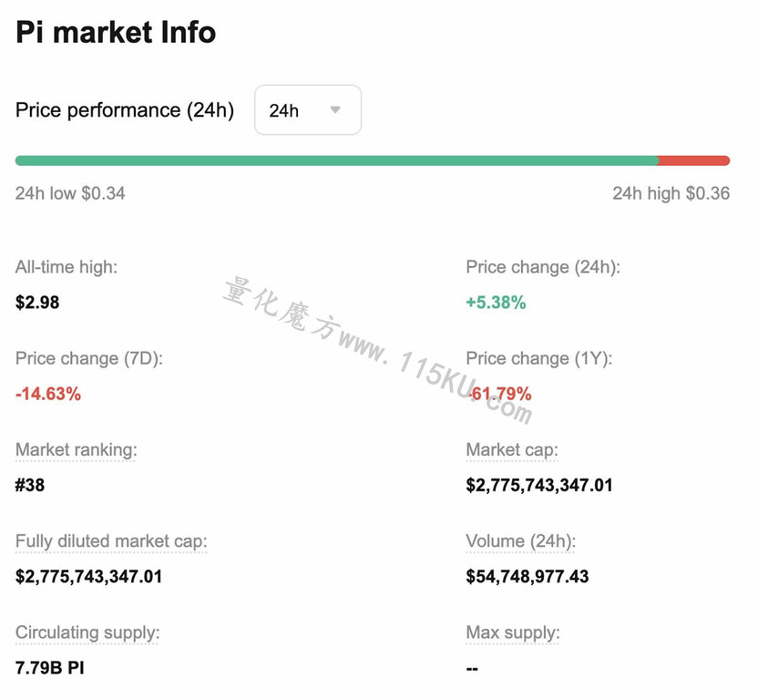Click the Price performance (24h) label
Image resolution: width=758 pixels, height=700 pixels.
(x=125, y=110)
